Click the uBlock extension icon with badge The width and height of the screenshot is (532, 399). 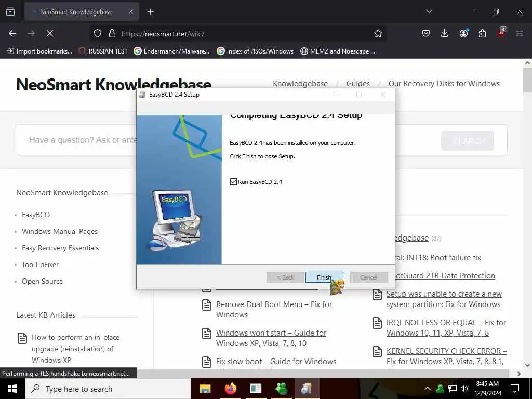(x=501, y=33)
